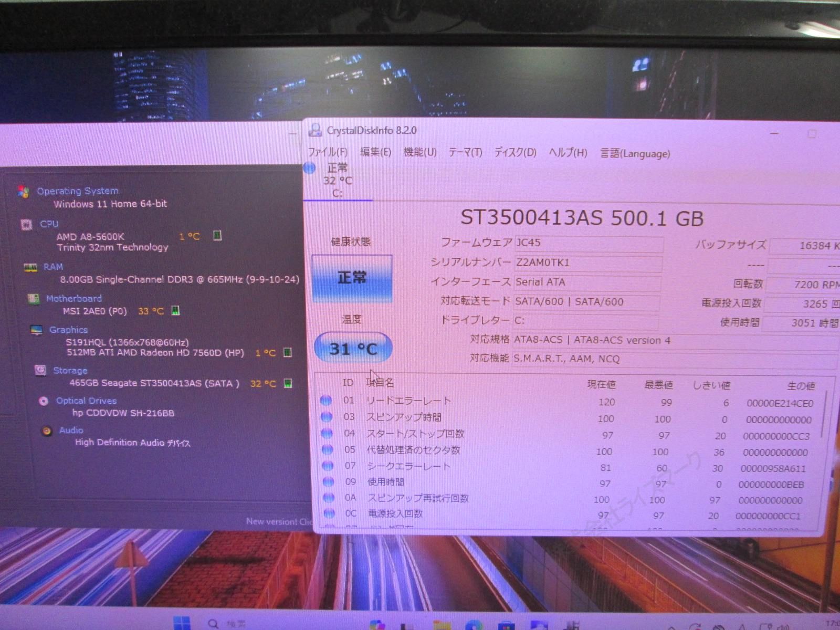Click the Storage icon in Speccy

pyautogui.click(x=40, y=370)
